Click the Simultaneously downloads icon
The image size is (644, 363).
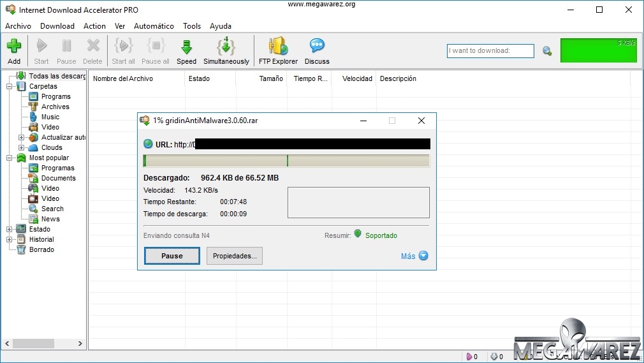click(x=226, y=46)
